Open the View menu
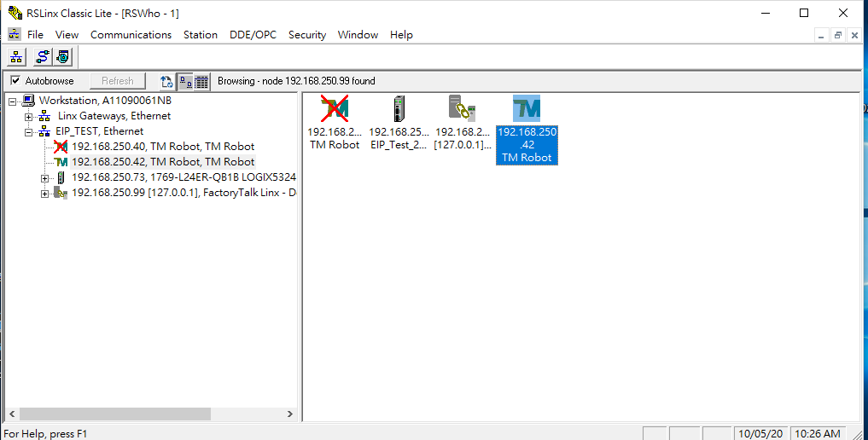This screenshot has width=868, height=440. pyautogui.click(x=67, y=34)
